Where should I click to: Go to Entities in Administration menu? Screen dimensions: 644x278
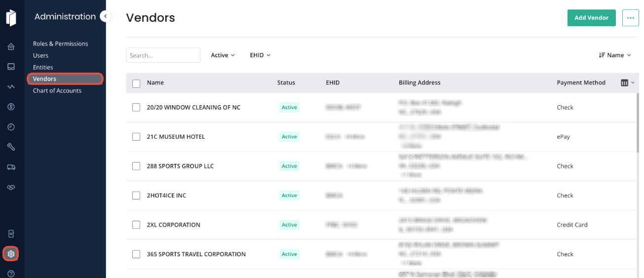point(43,67)
